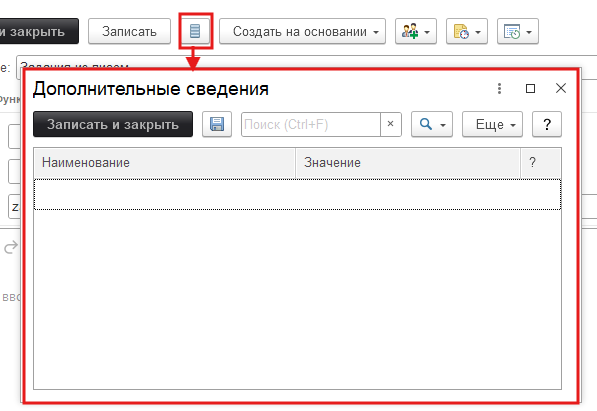Screen dimensions: 597x411
Task: Click the floppy disk save icon
Action: (217, 124)
